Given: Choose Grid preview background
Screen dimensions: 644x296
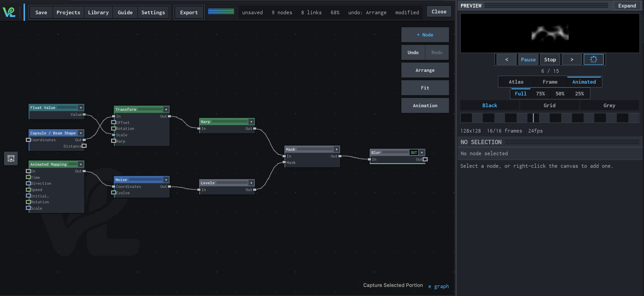Looking at the screenshot, I should [549, 105].
